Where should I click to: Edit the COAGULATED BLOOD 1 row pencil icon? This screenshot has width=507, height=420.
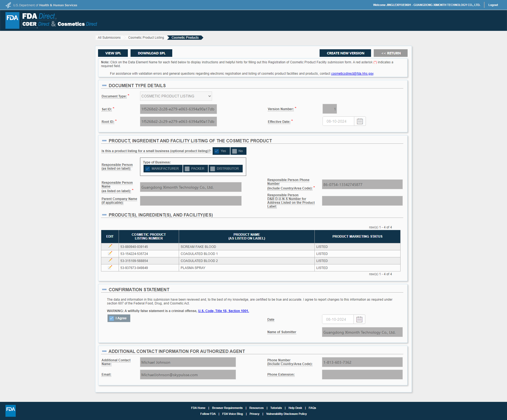click(x=110, y=253)
